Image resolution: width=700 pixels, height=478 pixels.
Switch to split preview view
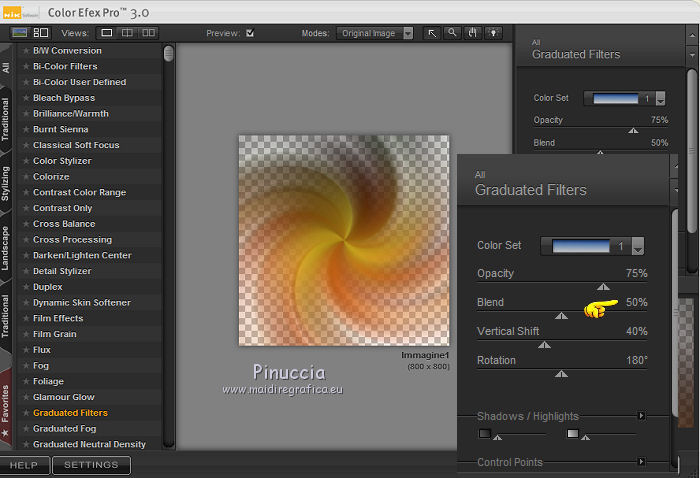click(127, 33)
